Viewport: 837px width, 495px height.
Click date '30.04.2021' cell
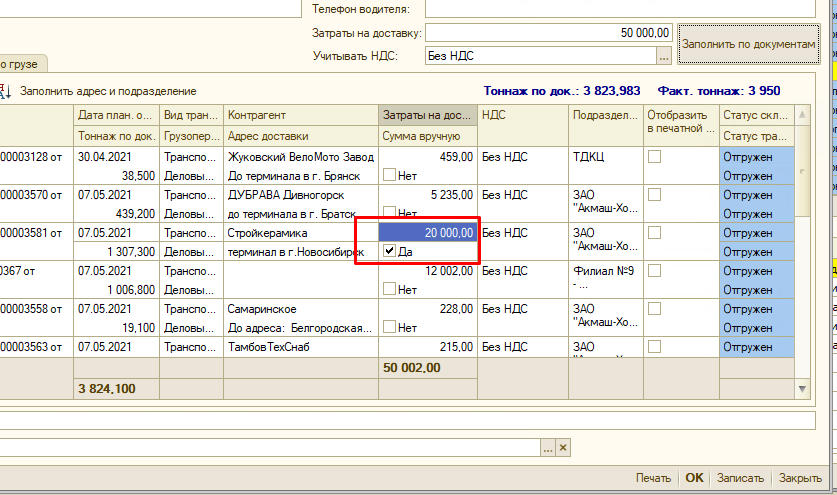(116, 157)
